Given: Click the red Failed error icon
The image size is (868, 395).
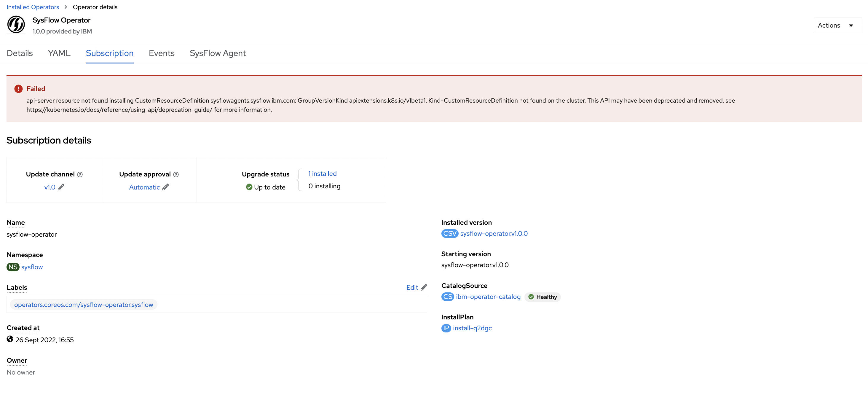Looking at the screenshot, I should (18, 89).
